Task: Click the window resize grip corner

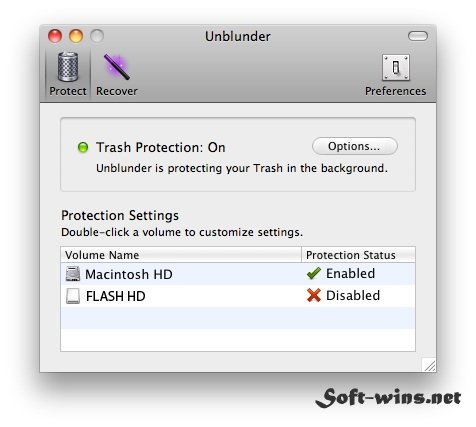Action: [x=429, y=365]
